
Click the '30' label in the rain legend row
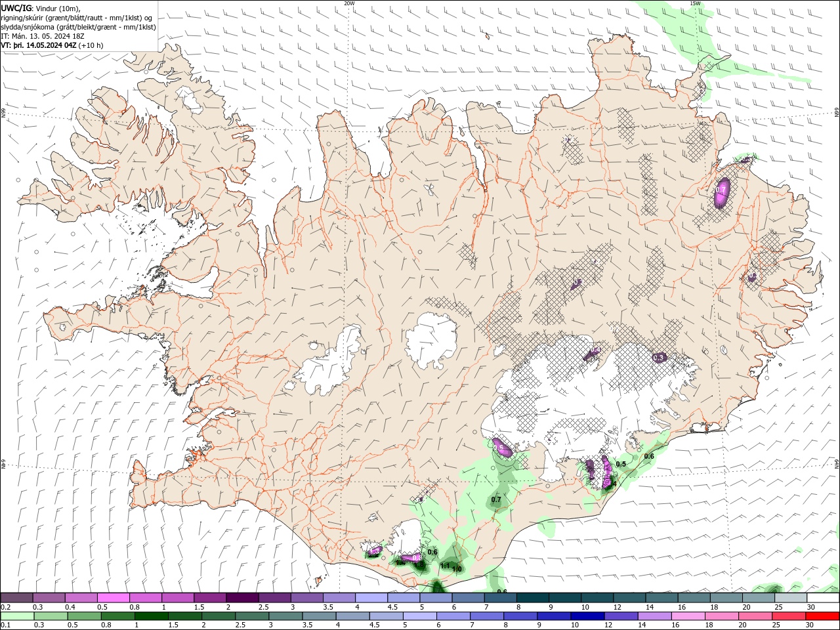[810, 625]
